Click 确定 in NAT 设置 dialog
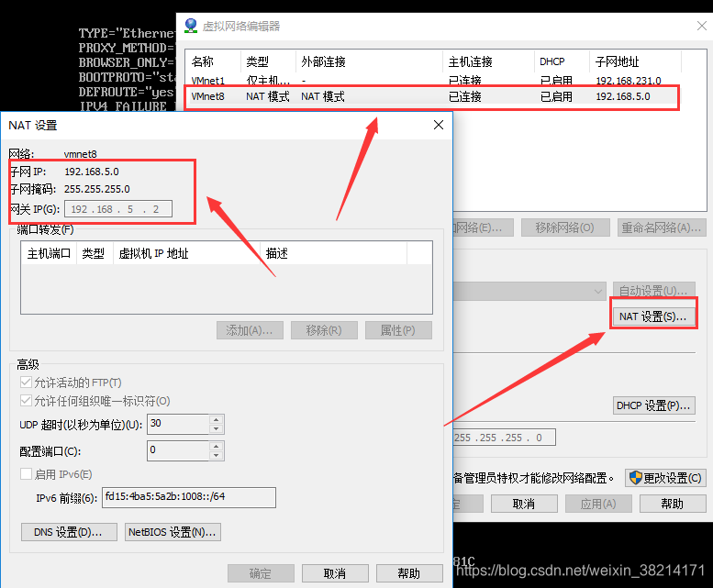The height and width of the screenshot is (588, 713). tap(261, 573)
